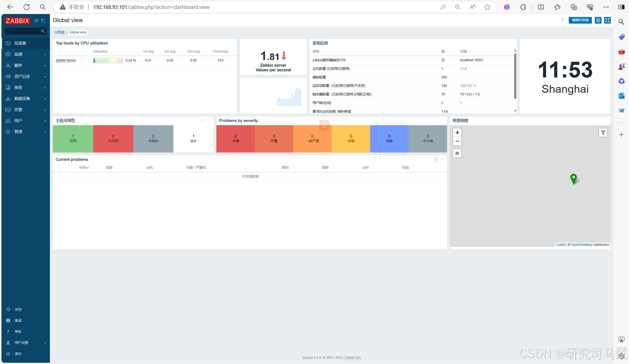629x364 pixels.
Task: Click the users icon for 用户
Action: (x=8, y=121)
